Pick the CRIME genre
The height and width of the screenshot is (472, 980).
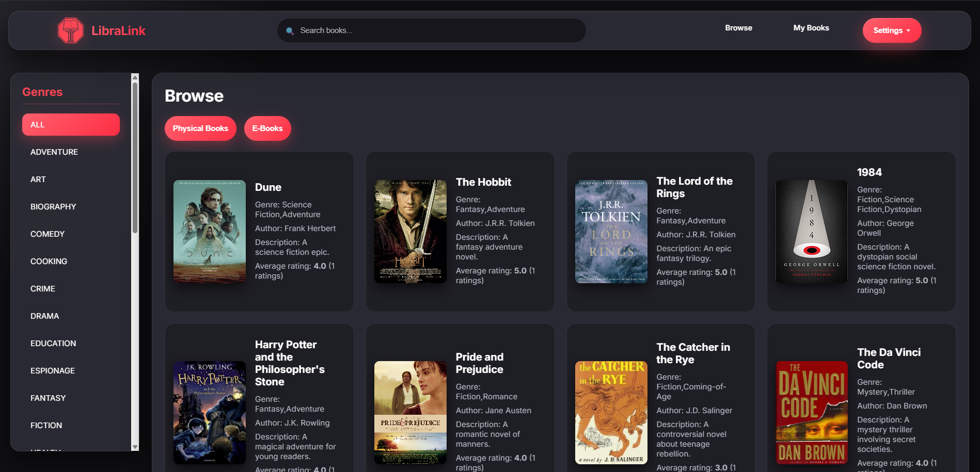(x=71, y=289)
